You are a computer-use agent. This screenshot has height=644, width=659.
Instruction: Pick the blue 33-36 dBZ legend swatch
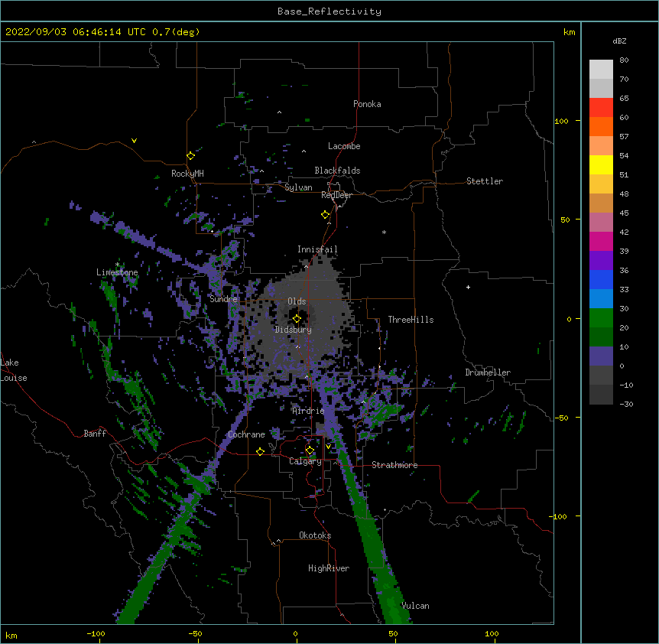[x=601, y=280]
